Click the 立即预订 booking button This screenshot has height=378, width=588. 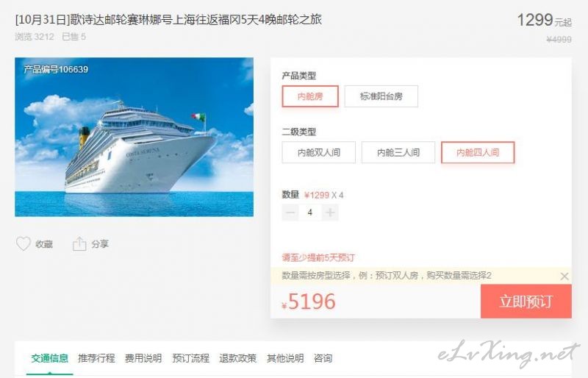[526, 302]
